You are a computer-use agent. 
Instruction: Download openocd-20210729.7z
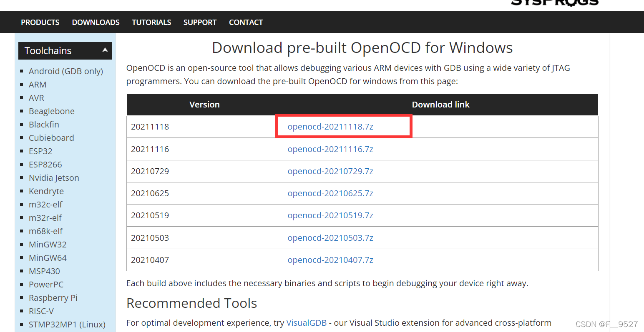(330, 171)
